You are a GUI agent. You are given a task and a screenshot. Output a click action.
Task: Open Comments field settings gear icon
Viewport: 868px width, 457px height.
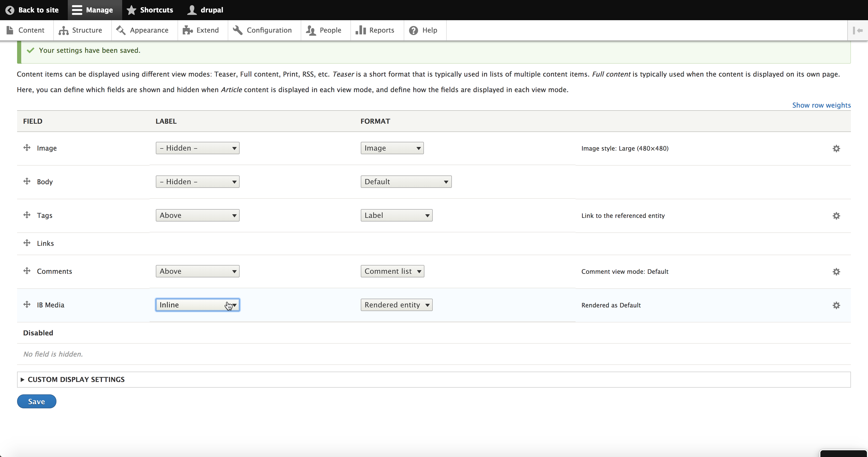coord(836,272)
